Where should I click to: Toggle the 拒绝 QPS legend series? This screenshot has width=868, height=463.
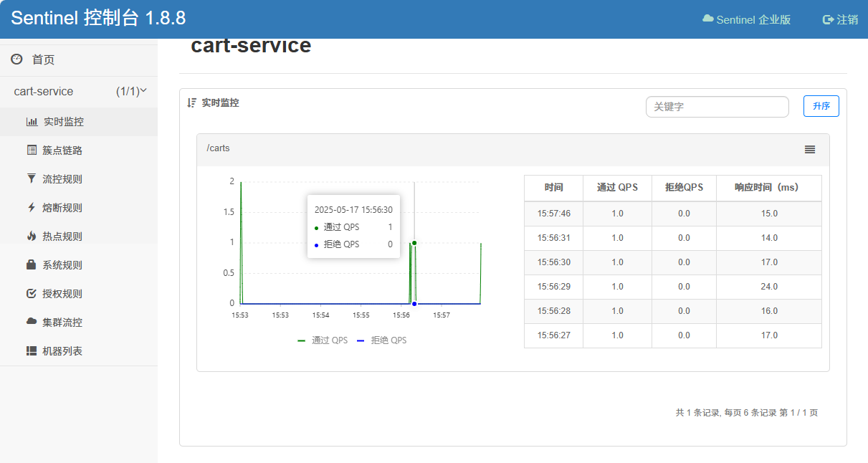click(381, 340)
